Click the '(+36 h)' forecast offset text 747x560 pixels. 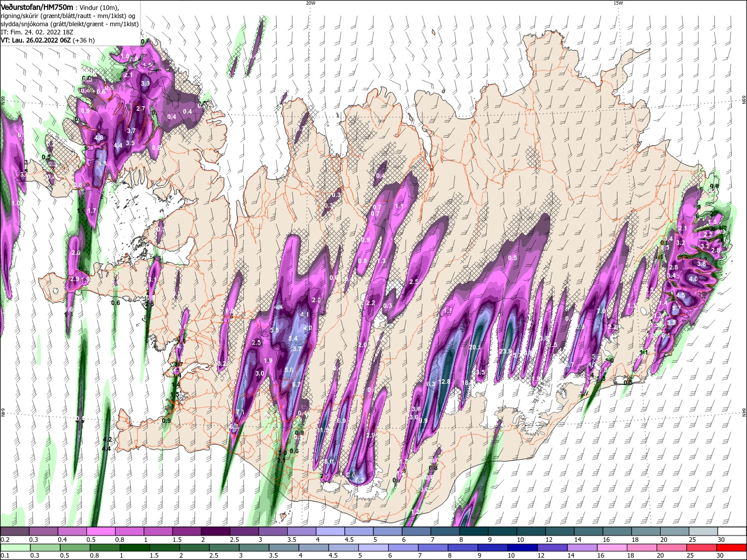click(x=84, y=40)
